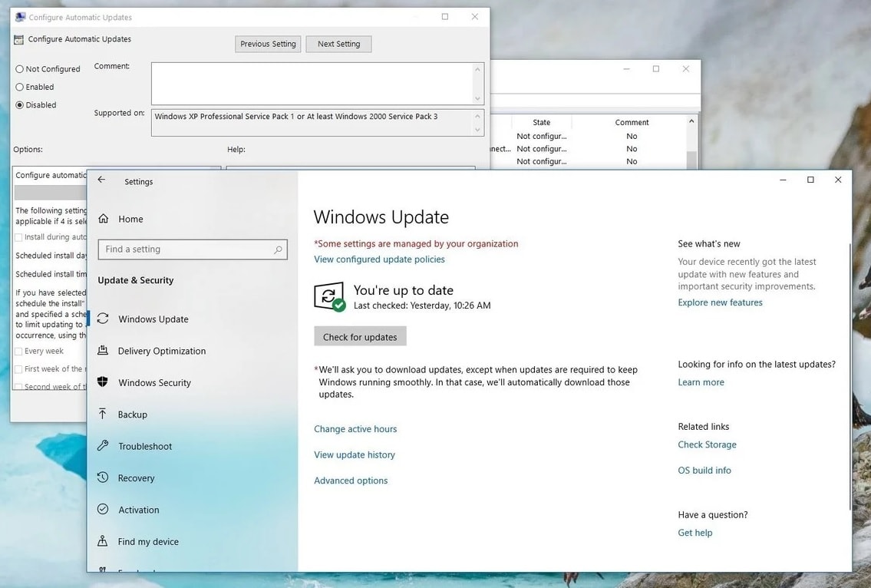
Task: Minimize the Settings window
Action: click(x=783, y=180)
